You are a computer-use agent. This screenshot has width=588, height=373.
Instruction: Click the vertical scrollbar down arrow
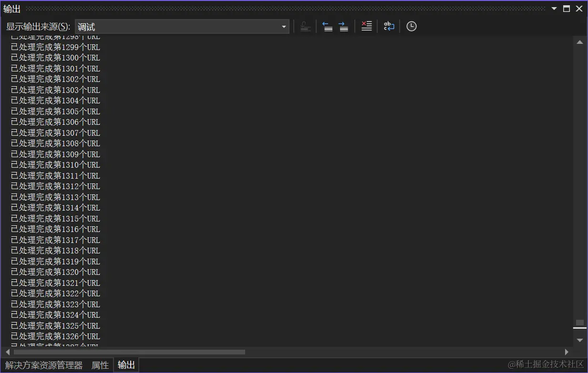[580, 340]
